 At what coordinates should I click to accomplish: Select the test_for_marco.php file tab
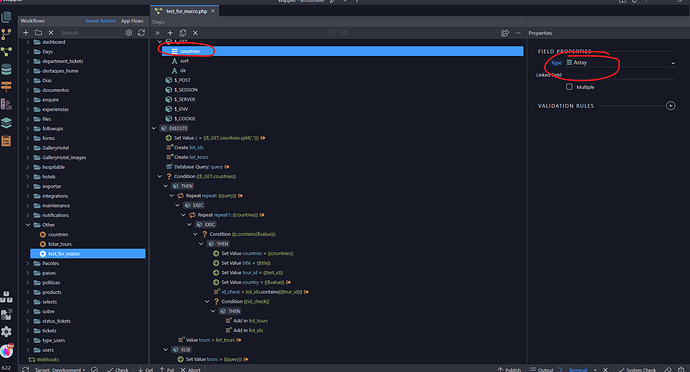point(186,11)
